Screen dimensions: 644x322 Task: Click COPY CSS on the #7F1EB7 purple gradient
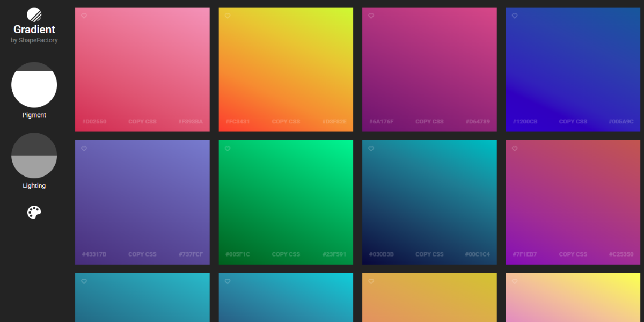pyautogui.click(x=573, y=254)
